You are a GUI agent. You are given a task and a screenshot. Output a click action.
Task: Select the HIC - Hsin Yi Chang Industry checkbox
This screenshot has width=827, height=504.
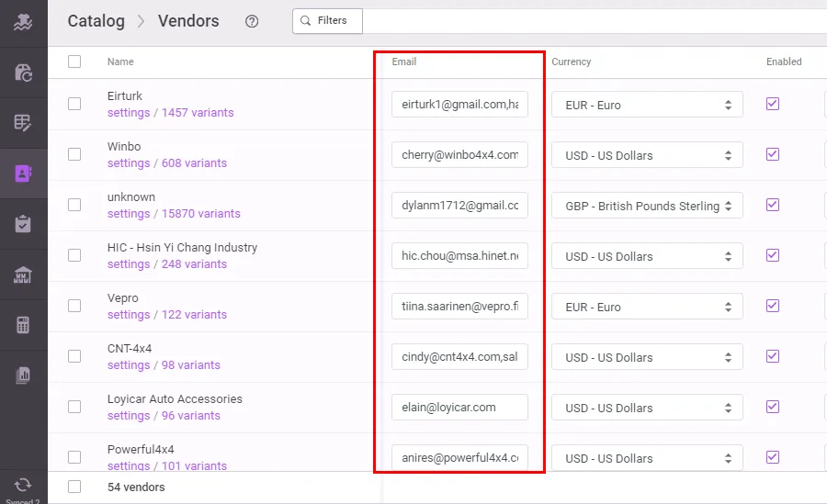[x=74, y=255]
